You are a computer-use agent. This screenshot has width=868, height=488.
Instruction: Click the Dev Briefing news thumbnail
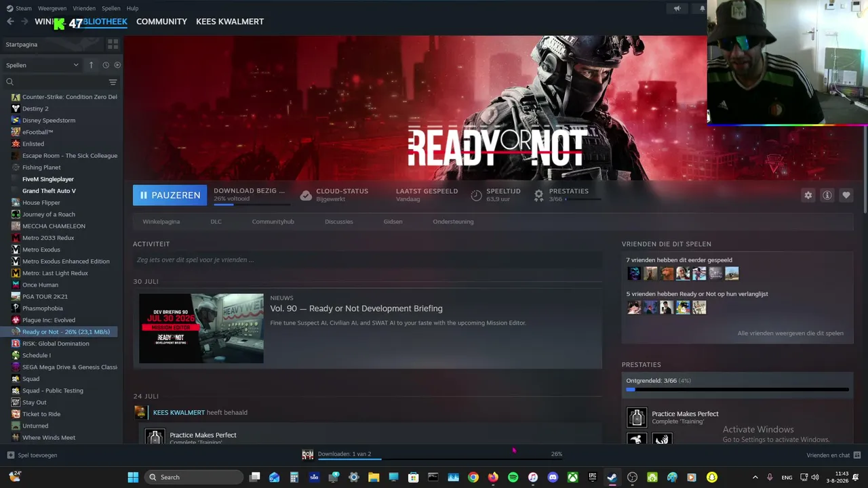[201, 328]
